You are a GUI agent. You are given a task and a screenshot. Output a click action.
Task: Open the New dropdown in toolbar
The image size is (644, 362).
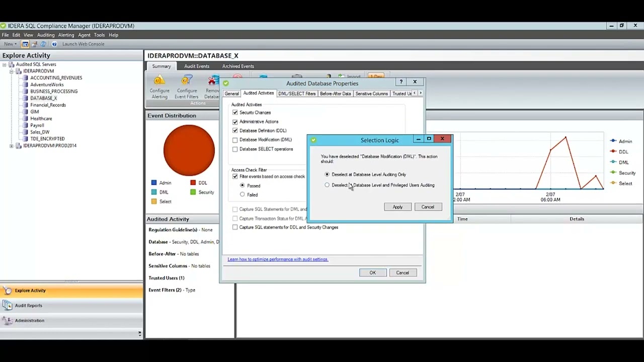point(10,44)
